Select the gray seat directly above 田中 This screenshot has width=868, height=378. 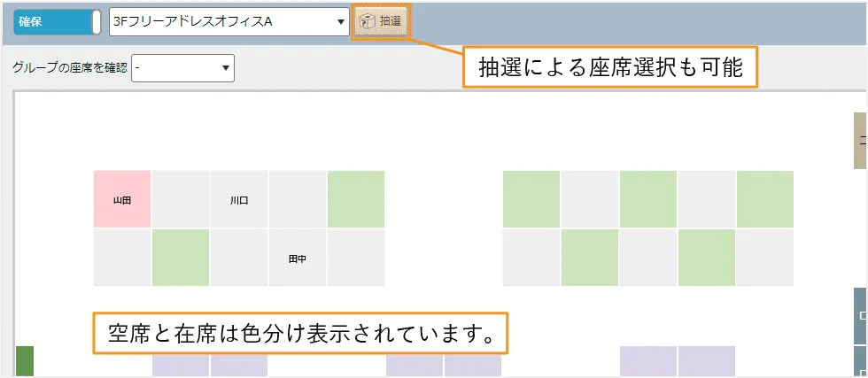point(298,200)
